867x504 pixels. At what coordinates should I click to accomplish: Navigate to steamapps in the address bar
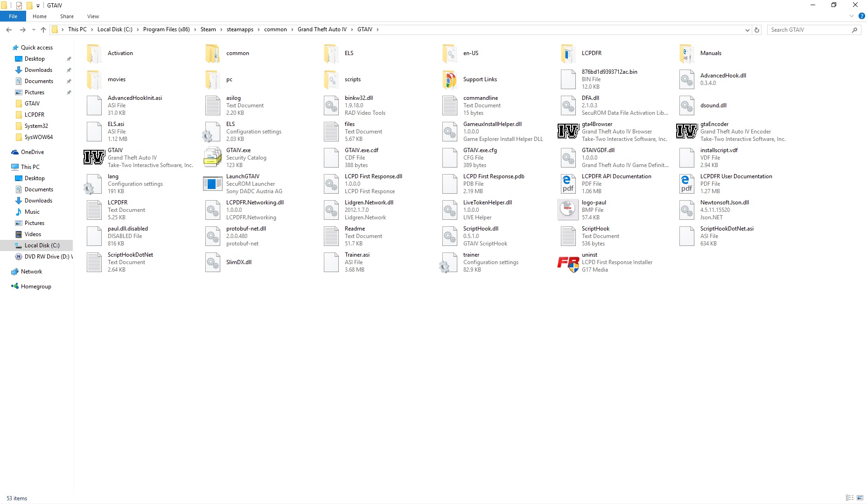(240, 29)
